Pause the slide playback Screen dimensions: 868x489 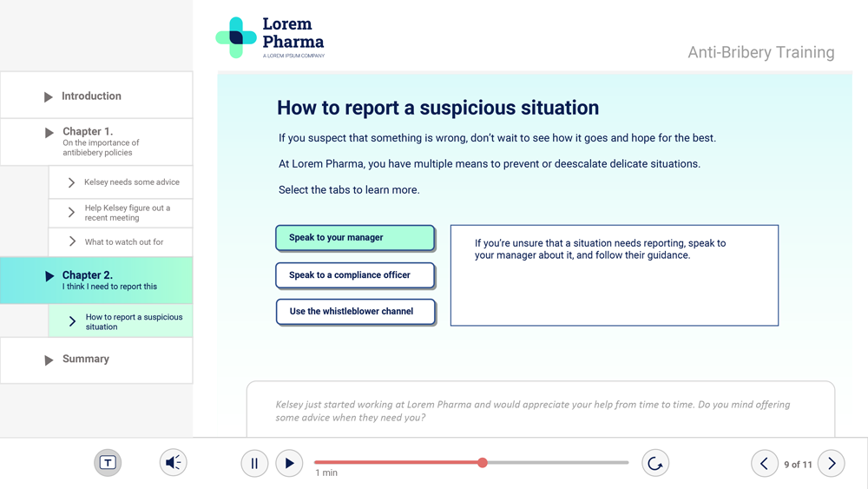click(x=254, y=464)
